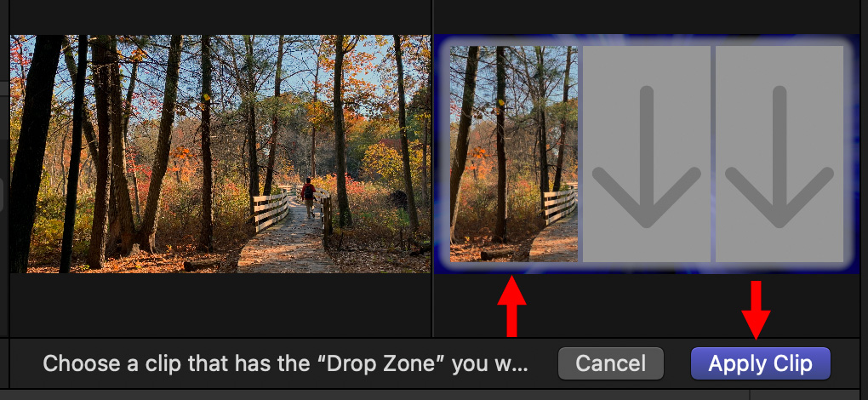Click the hiker in the left viewer
This screenshot has width=868, height=400.
[x=309, y=197]
